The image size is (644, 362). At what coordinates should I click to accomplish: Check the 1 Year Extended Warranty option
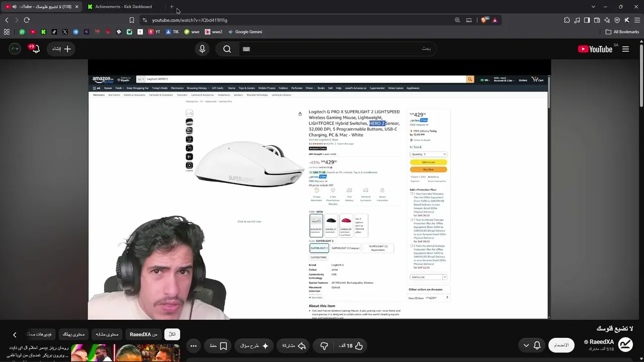tap(412, 194)
